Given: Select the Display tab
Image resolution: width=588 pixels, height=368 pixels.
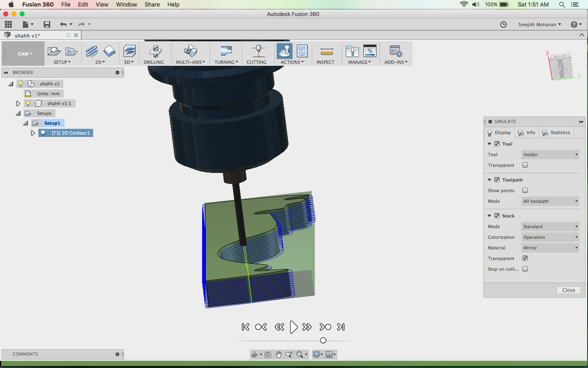Looking at the screenshot, I should tap(499, 133).
